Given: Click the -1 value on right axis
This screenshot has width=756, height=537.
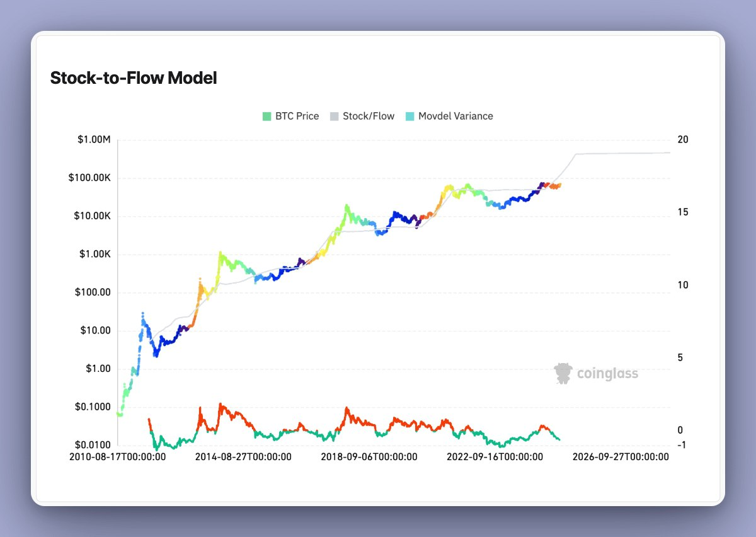Looking at the screenshot, I should [x=682, y=446].
